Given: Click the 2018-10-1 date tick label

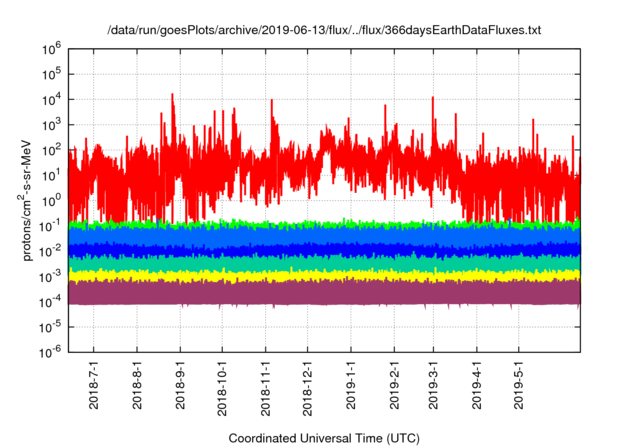Looking at the screenshot, I should (x=222, y=388).
